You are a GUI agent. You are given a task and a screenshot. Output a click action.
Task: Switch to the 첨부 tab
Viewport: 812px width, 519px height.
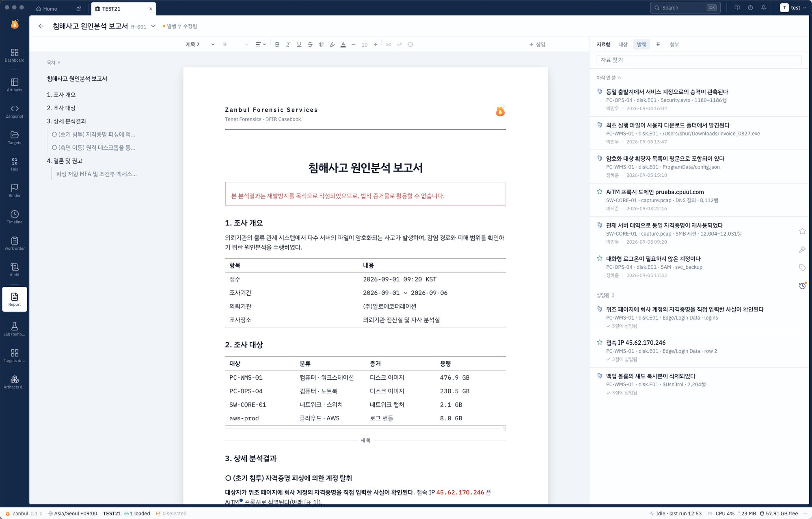(674, 44)
